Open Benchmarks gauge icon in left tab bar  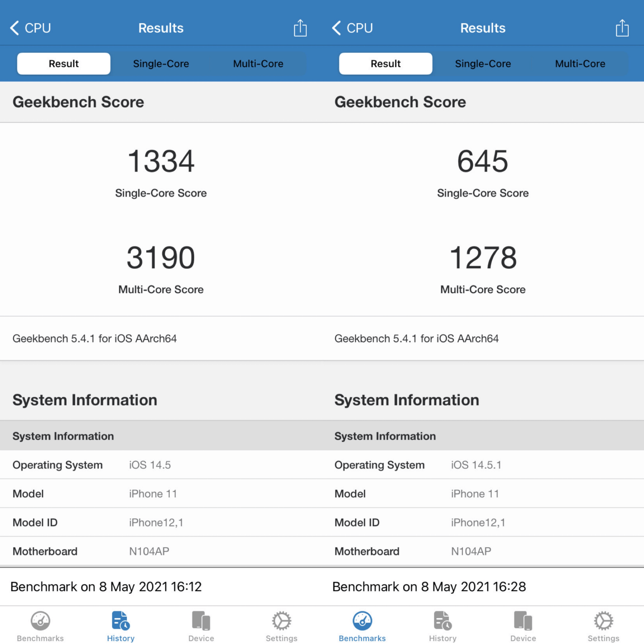[x=40, y=621]
